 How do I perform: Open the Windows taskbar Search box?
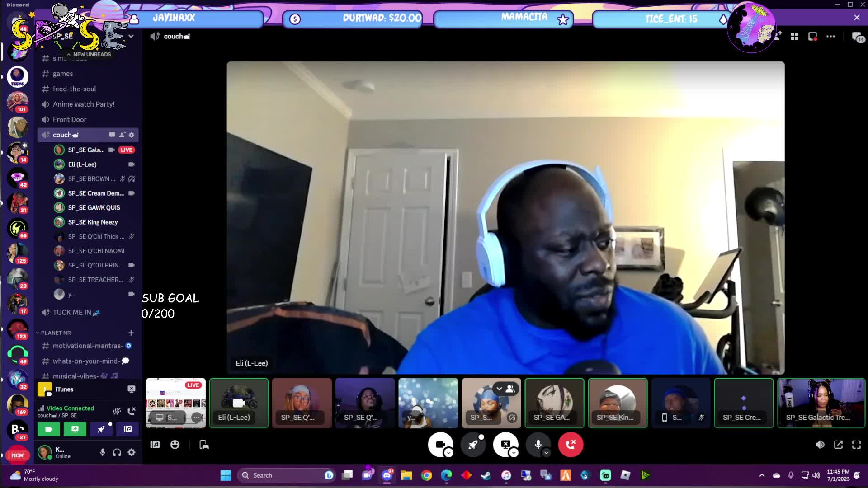point(286,475)
